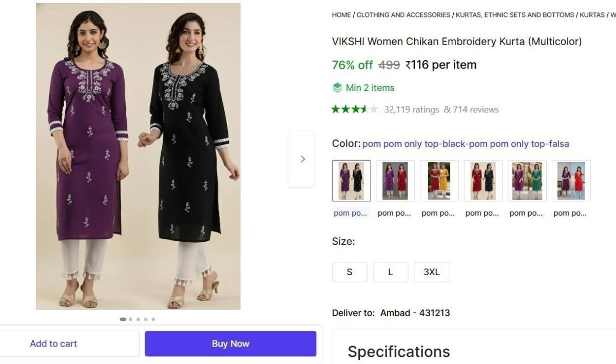
Task: Select size S
Action: (350, 272)
